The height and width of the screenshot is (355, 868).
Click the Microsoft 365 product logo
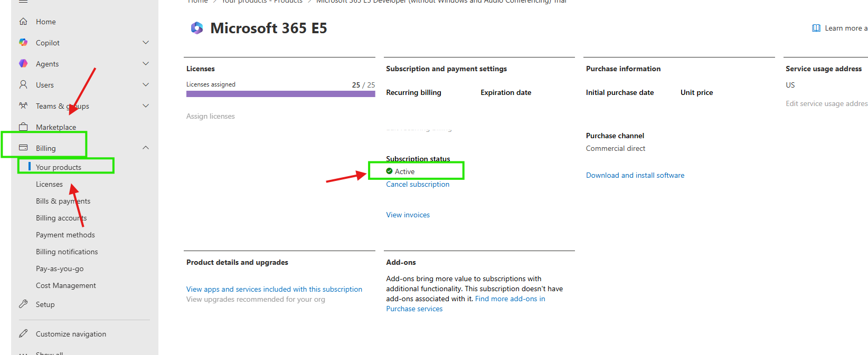(197, 28)
